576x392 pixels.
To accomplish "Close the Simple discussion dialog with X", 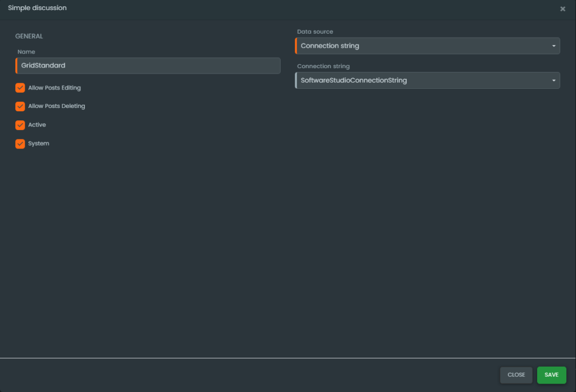I will 562,9.
